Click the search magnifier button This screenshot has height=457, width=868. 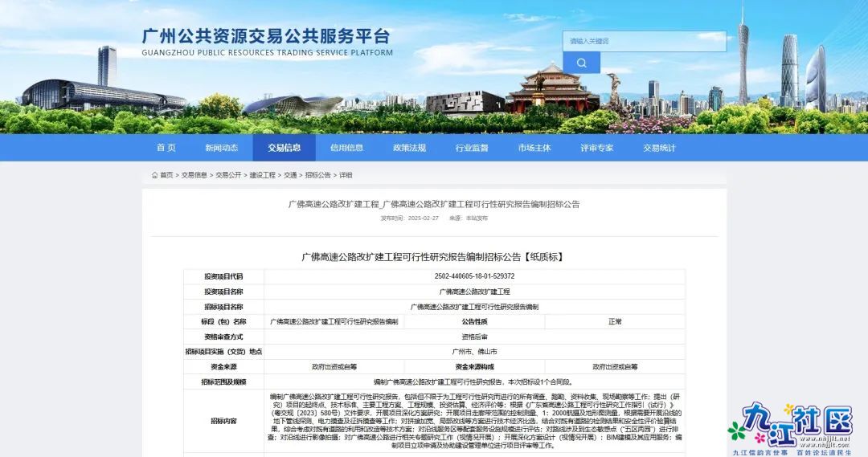(x=581, y=63)
